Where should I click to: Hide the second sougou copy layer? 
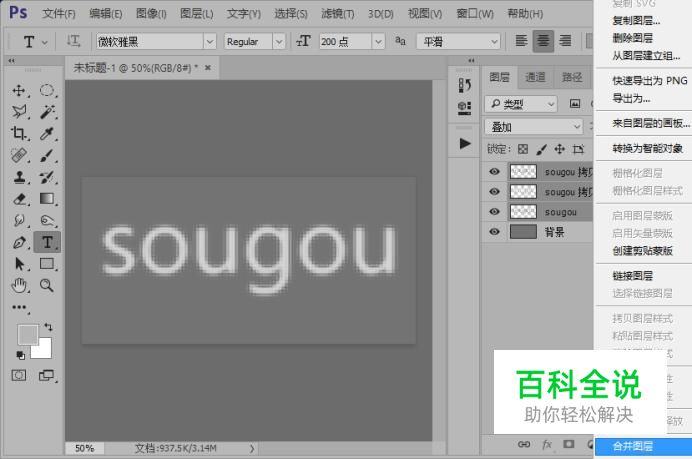click(494, 192)
